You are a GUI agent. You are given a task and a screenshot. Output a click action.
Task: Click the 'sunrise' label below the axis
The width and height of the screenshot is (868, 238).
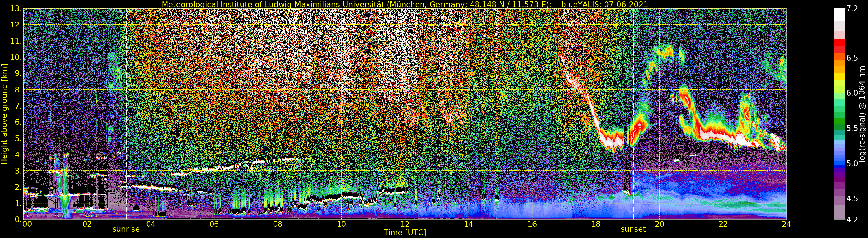point(126,229)
